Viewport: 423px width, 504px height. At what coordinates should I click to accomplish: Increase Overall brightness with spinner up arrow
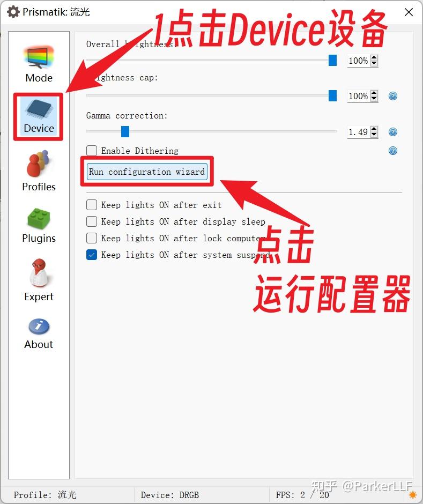374,58
